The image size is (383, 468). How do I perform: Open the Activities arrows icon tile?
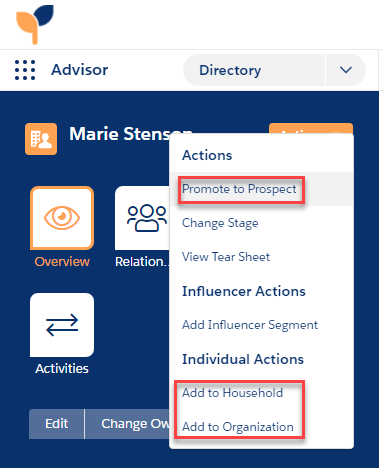[x=62, y=325]
